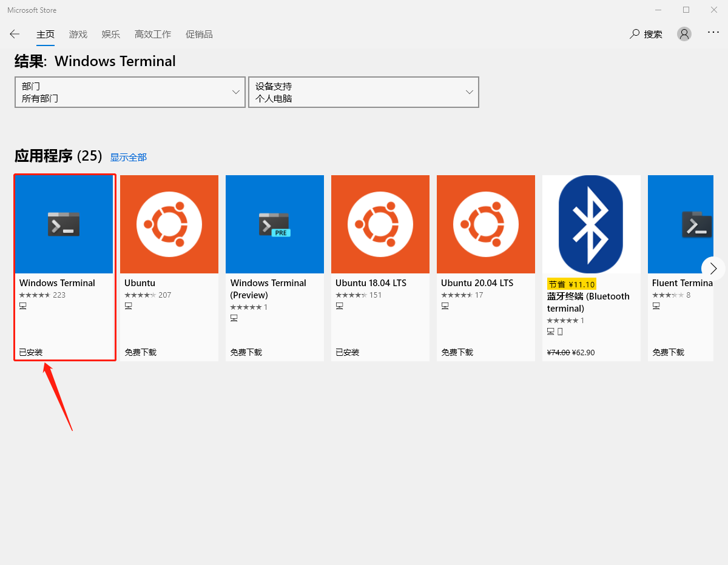
Task: Open Windows Terminal Preview PRE icon
Action: [275, 224]
